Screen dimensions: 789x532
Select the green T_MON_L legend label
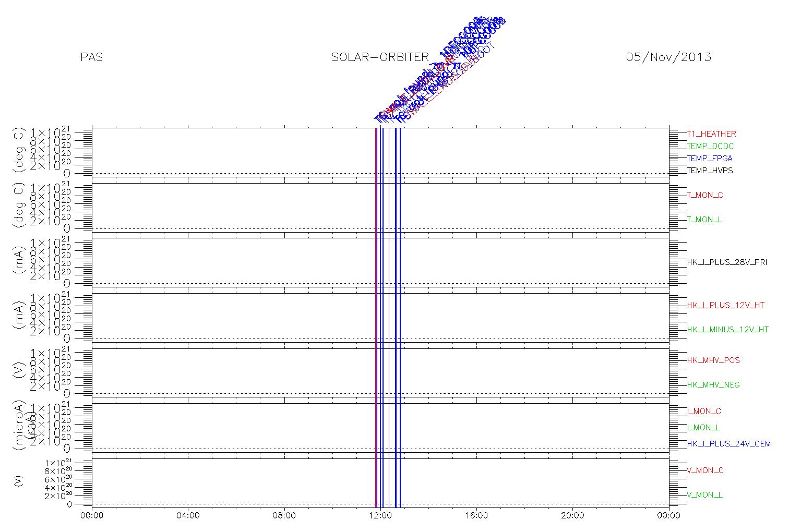pos(704,220)
